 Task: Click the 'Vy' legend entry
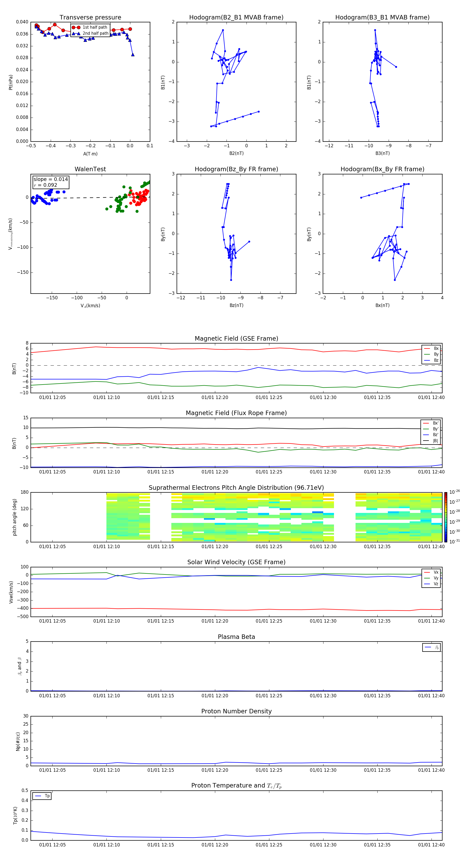(x=431, y=578)
